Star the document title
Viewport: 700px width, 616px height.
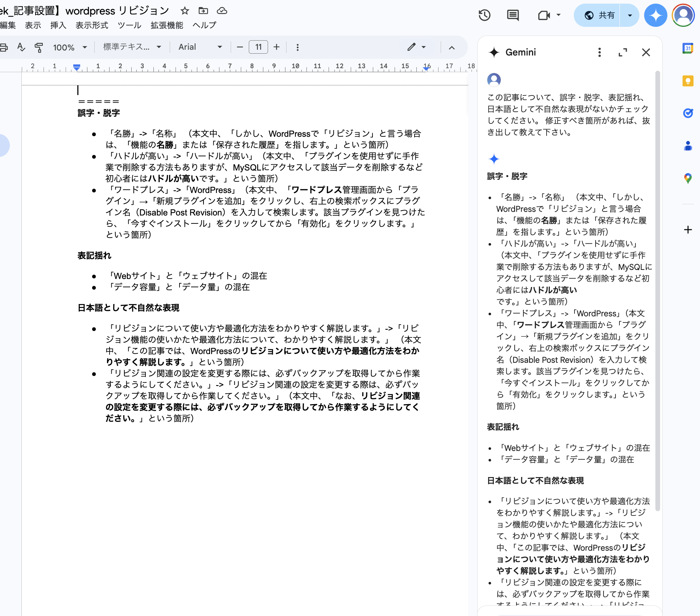pyautogui.click(x=185, y=11)
